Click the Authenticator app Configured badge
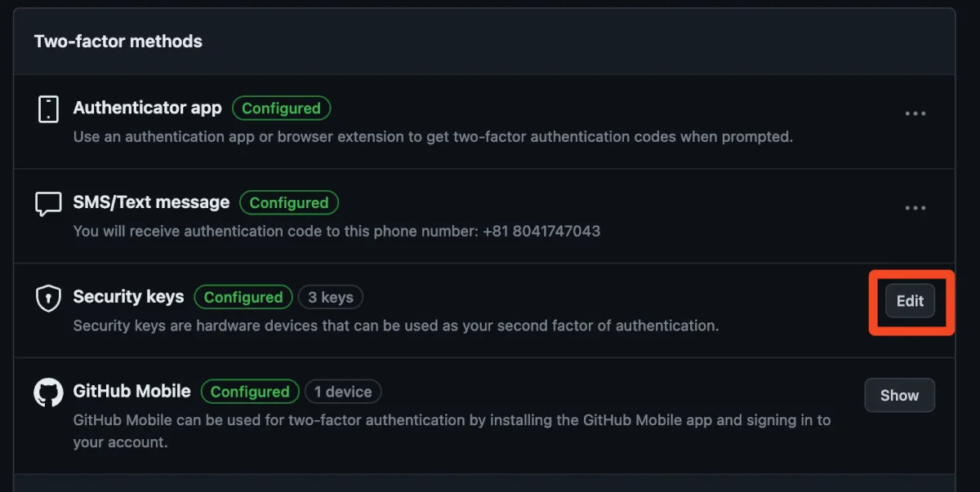Image resolution: width=980 pixels, height=492 pixels. click(281, 109)
